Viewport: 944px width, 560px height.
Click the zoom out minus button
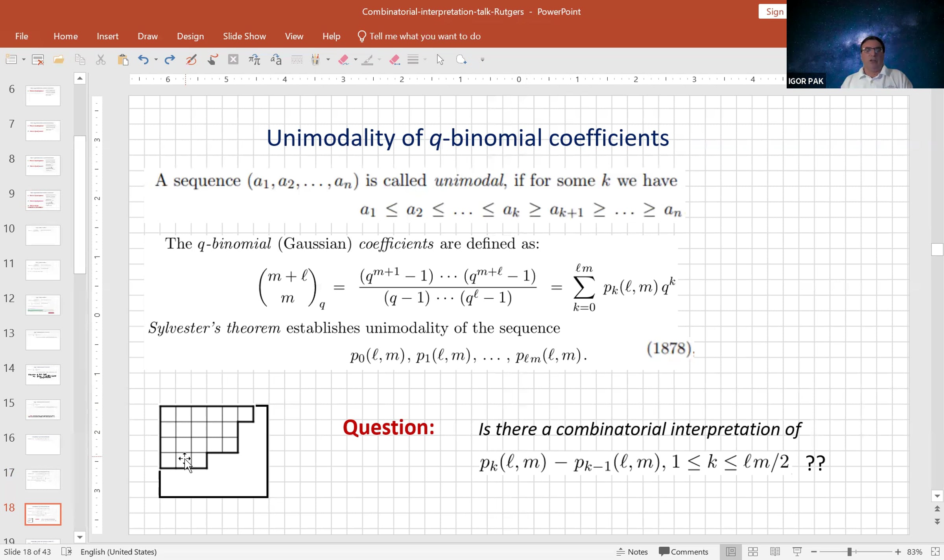tap(814, 552)
